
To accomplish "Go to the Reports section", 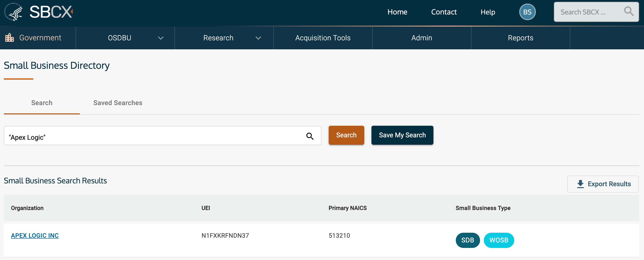I will tap(520, 38).
